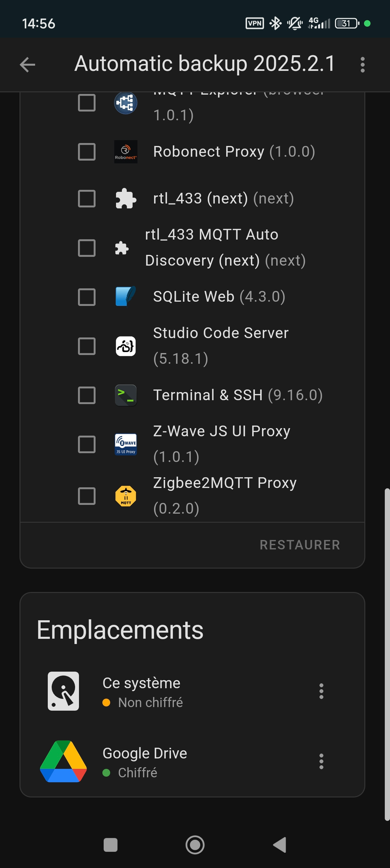Click the Studio Code Server icon

tap(126, 346)
